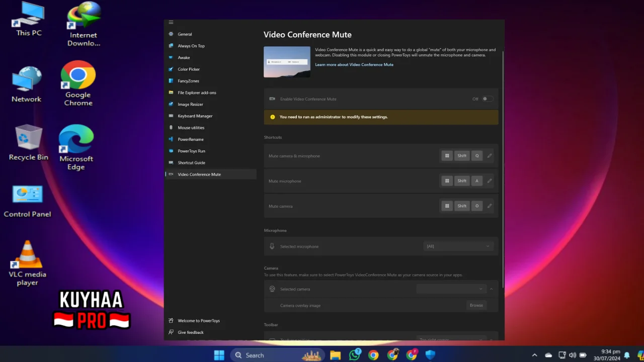Go to PowerToys Run settings

[x=211, y=151]
